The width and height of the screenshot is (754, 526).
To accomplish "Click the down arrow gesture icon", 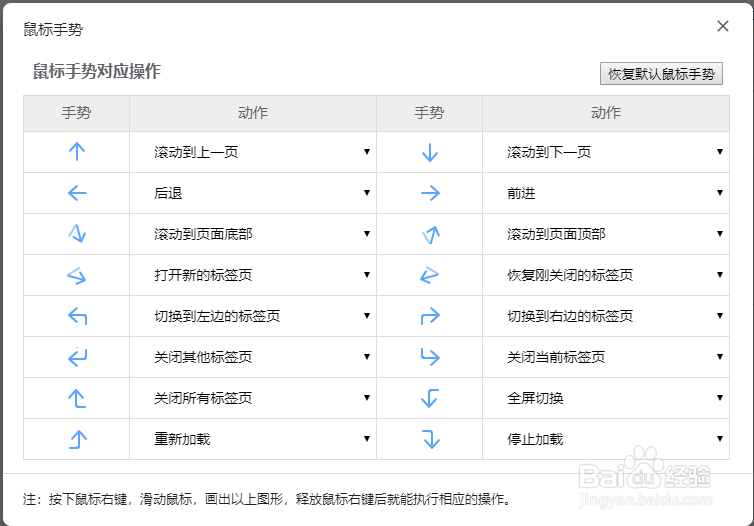I will (x=429, y=152).
